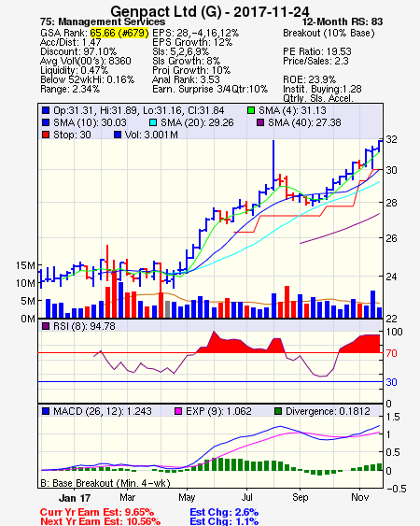Click the Divergence: 0.1812 legend text

tap(328, 411)
